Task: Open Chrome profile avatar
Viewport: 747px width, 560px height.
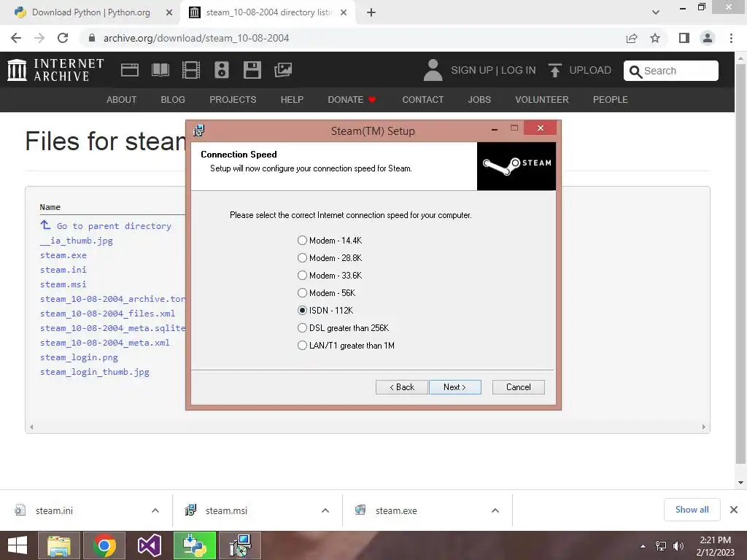Action: (708, 38)
